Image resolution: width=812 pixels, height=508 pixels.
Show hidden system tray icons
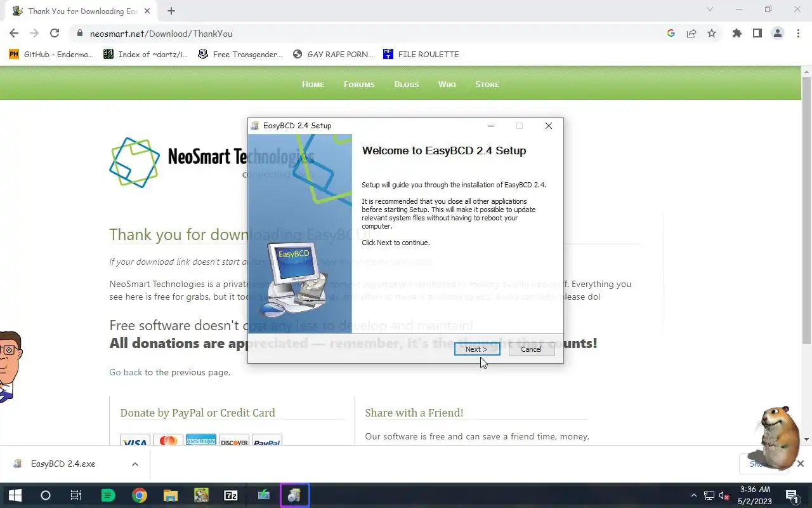click(695, 495)
